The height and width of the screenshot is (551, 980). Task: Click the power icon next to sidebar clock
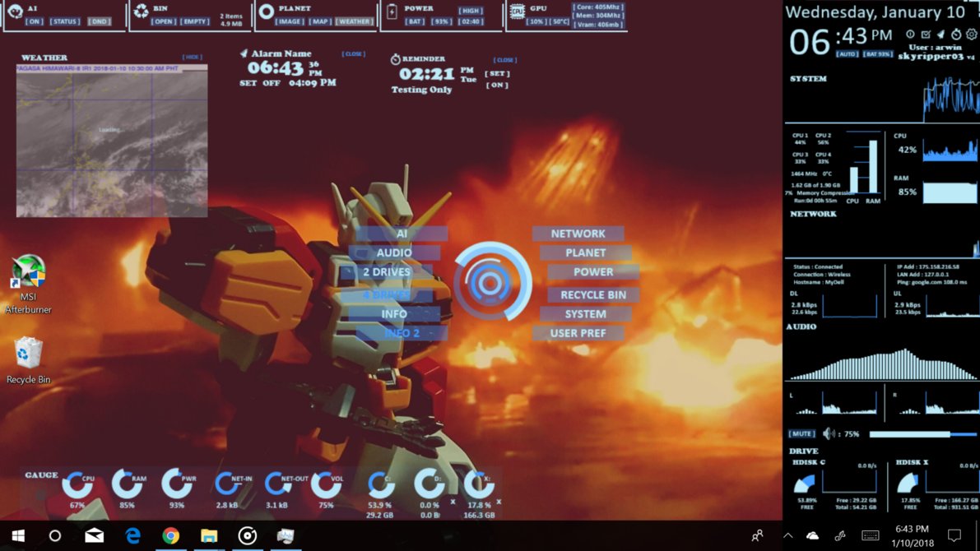click(910, 35)
